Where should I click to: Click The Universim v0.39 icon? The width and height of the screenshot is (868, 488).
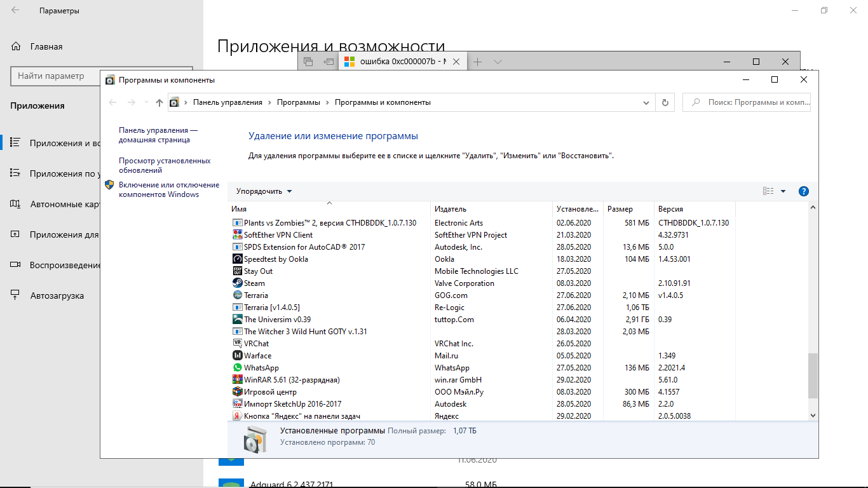click(x=237, y=320)
